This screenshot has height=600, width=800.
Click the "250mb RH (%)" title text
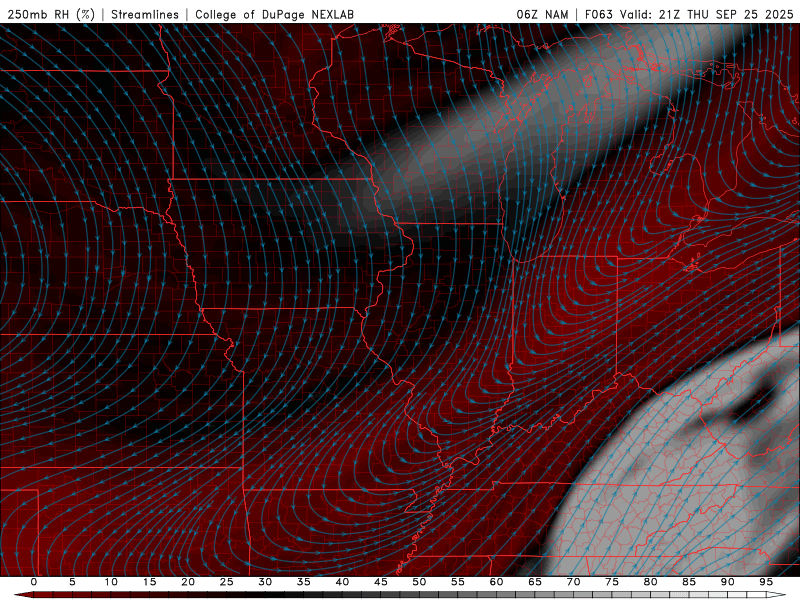52,14
